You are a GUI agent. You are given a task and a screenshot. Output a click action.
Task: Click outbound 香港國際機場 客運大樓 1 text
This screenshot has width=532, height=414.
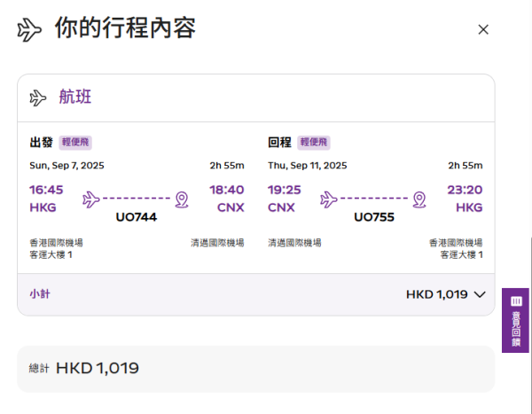[x=57, y=249]
